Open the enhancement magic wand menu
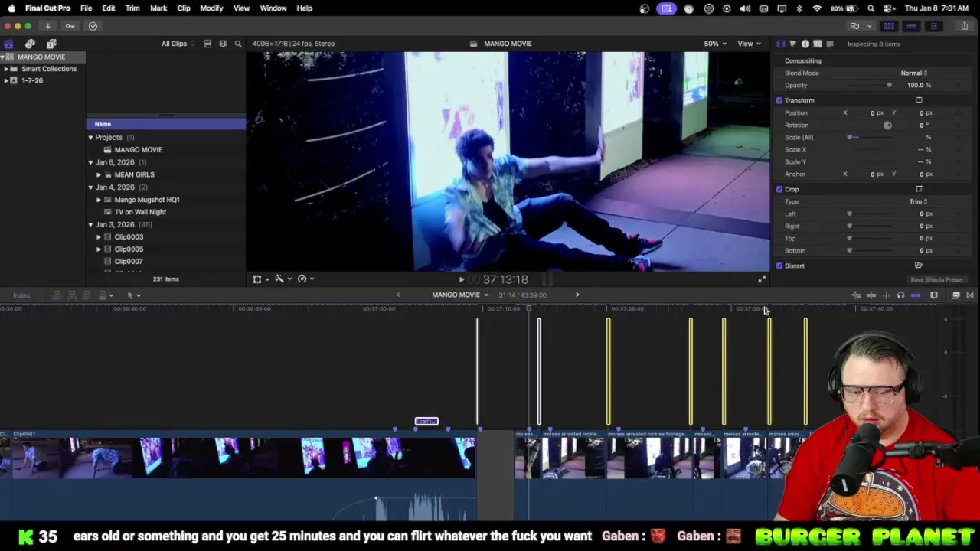This screenshot has width=980, height=551. pos(283,279)
